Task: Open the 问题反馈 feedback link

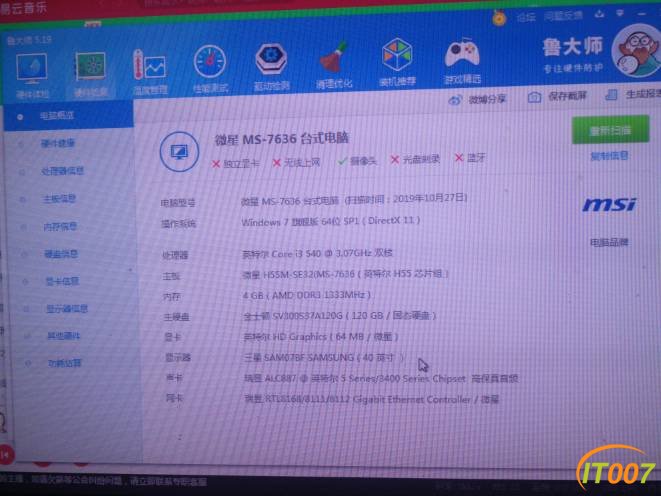Action: coord(563,16)
